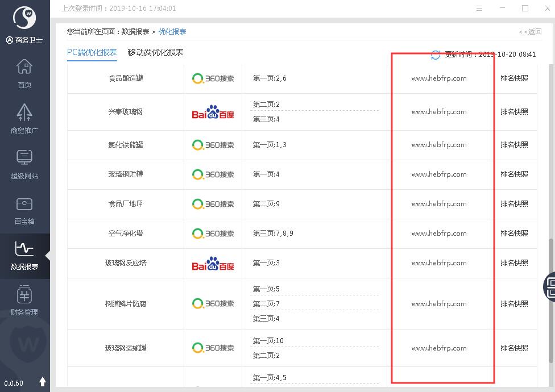Click the QR code icon on right edge

(x=550, y=286)
